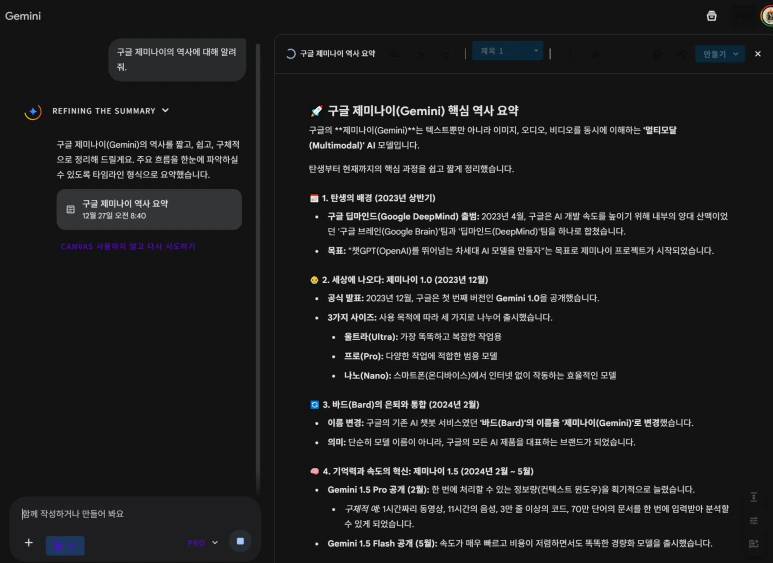773x563 pixels.
Task: Click the tone sliders icon at canvas bottom right
Action: 753,521
